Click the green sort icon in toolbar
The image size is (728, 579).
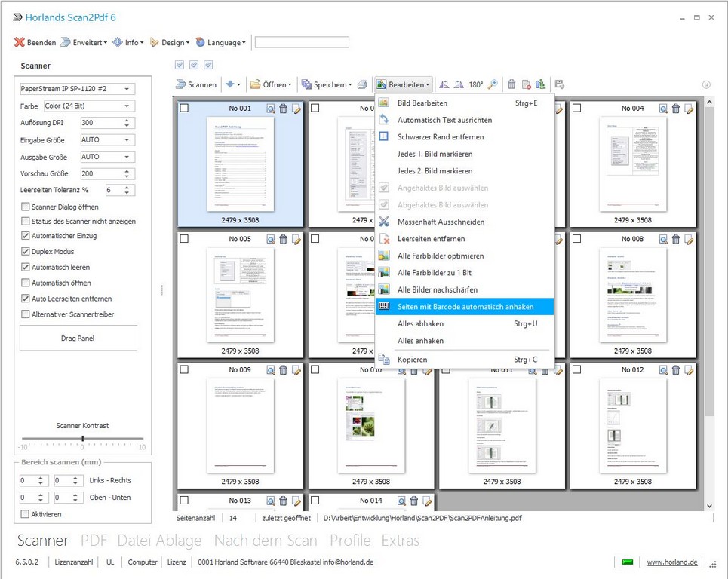(540, 84)
